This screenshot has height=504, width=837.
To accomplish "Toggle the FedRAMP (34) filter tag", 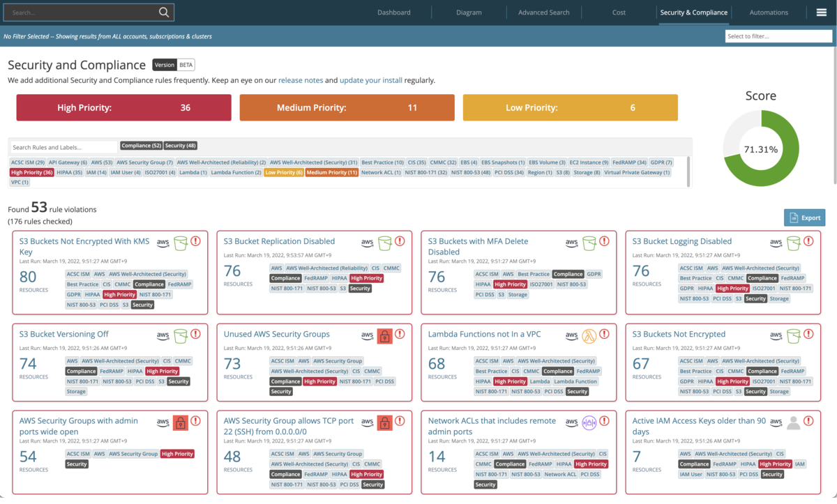I will click(x=629, y=162).
